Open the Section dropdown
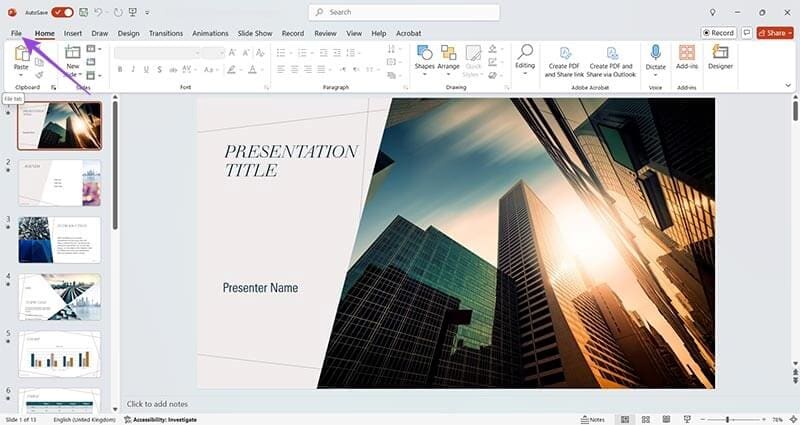The image size is (800, 425). point(94,76)
